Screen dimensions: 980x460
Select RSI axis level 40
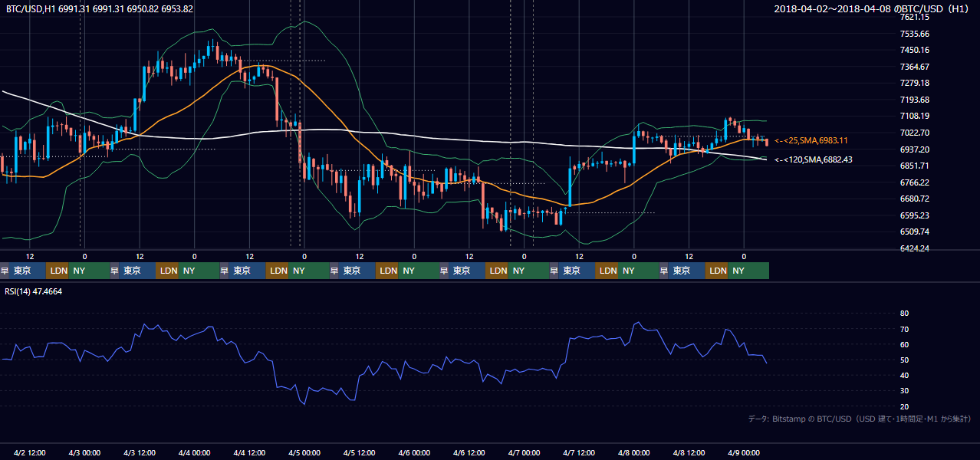[x=904, y=375]
